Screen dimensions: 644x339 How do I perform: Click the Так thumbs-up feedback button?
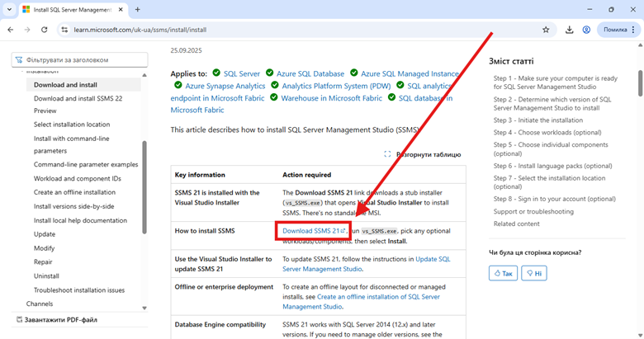(503, 273)
